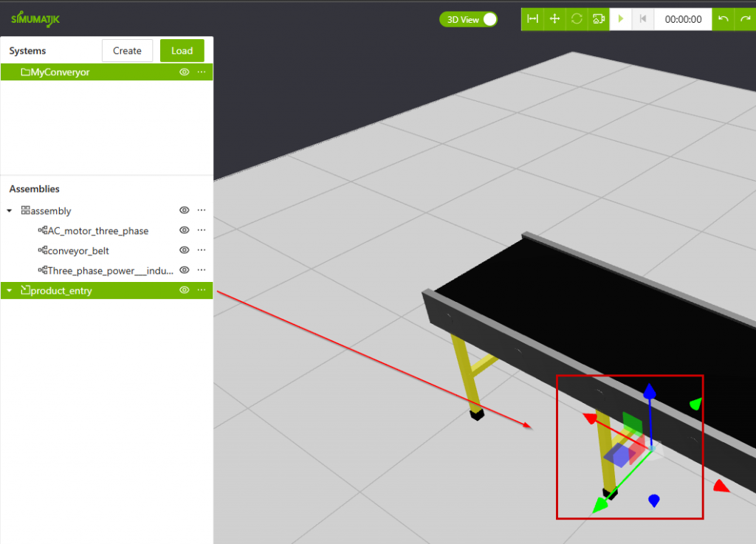
Task: Click the Create system button
Action: coord(127,51)
